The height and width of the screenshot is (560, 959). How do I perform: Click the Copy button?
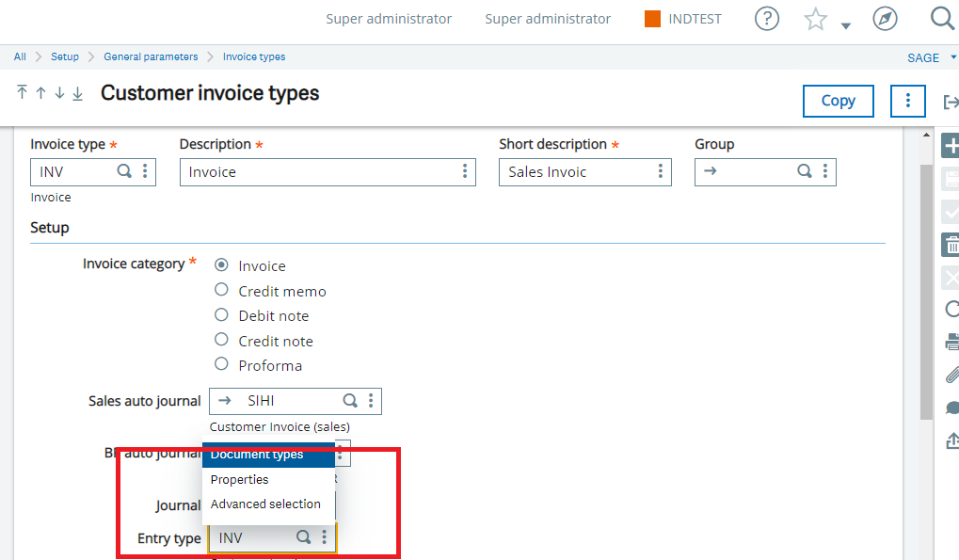coord(838,101)
